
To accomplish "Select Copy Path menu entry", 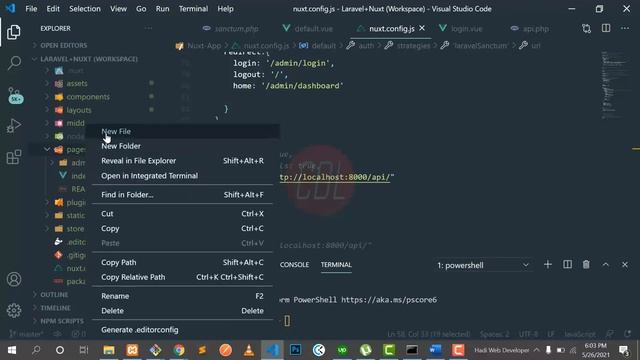I will coord(182,262).
